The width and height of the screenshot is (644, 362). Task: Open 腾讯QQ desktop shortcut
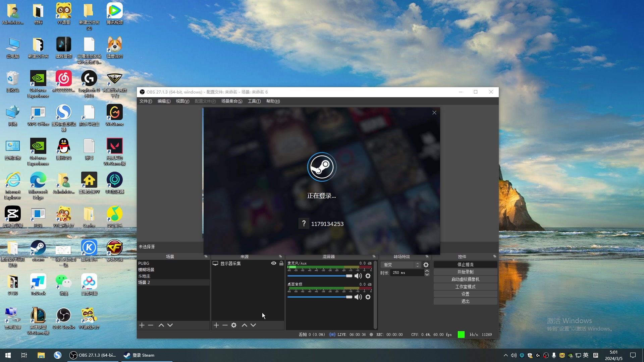(63, 149)
